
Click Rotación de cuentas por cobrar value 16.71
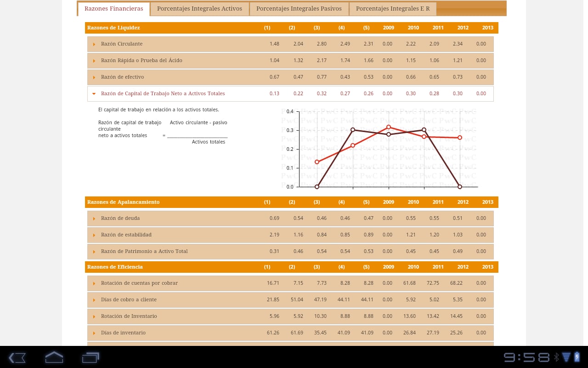coord(273,283)
